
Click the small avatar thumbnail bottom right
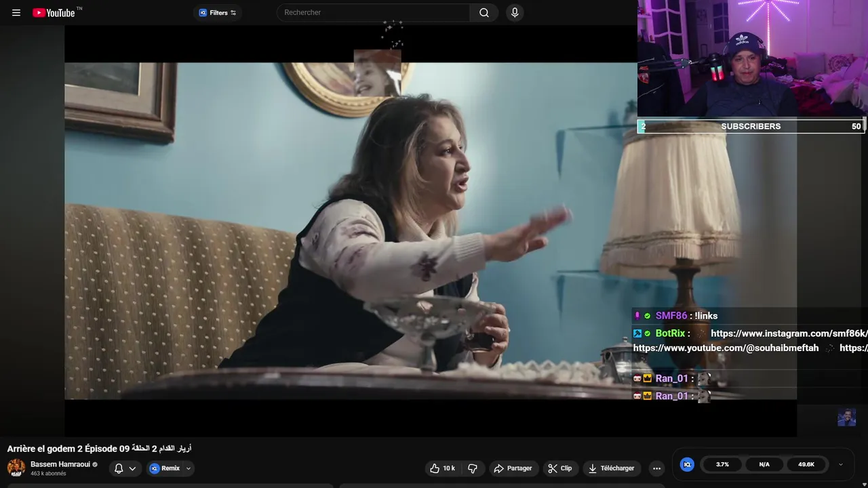[x=846, y=417]
